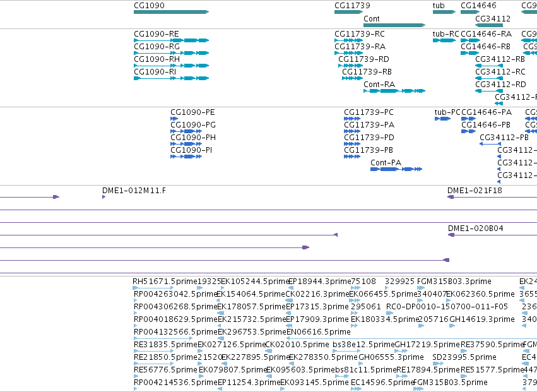Viewport: 537px width, 392px height.
Task: Click EST label EP18944.3prime
Action: point(320,282)
